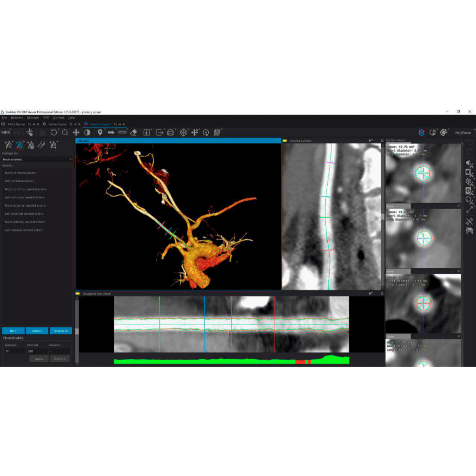
Task: Click the 3D cube orientation icon
Action: pyautogui.click(x=183, y=132)
